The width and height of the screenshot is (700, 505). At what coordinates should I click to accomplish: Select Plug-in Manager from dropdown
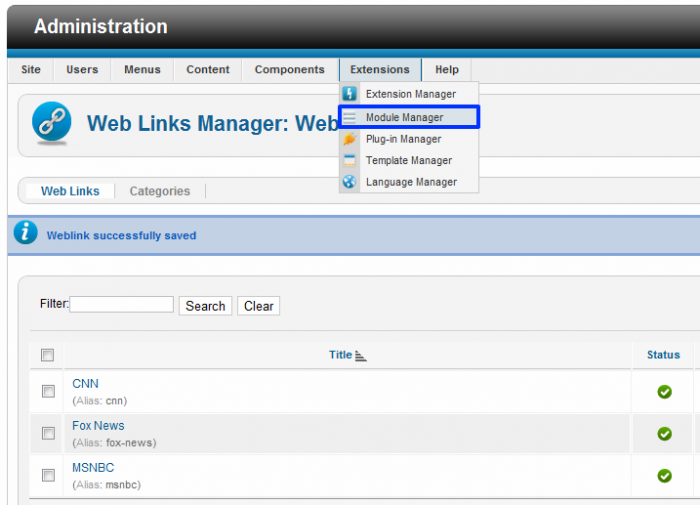pyautogui.click(x=409, y=139)
